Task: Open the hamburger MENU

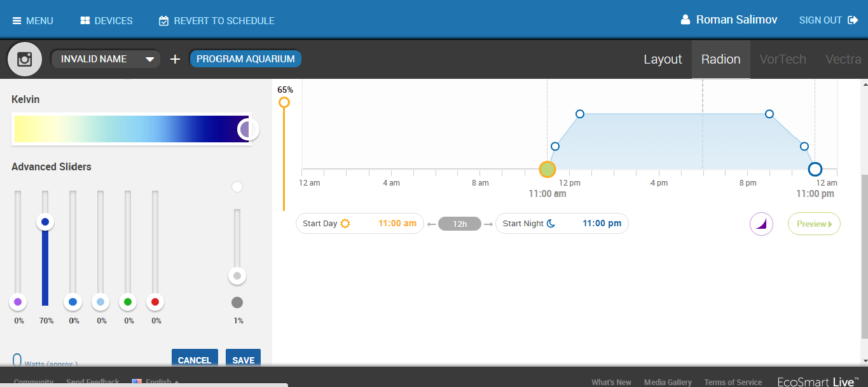Action: coord(32,20)
